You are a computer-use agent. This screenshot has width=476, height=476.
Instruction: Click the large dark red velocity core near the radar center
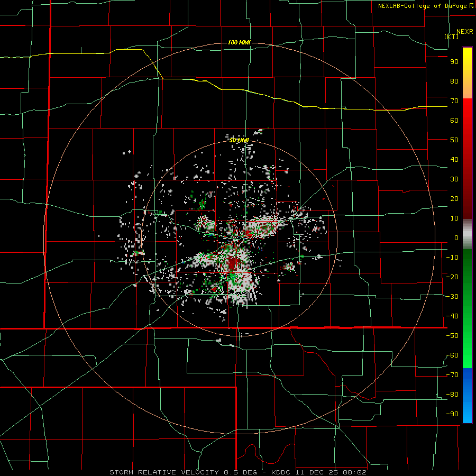coord(232,263)
